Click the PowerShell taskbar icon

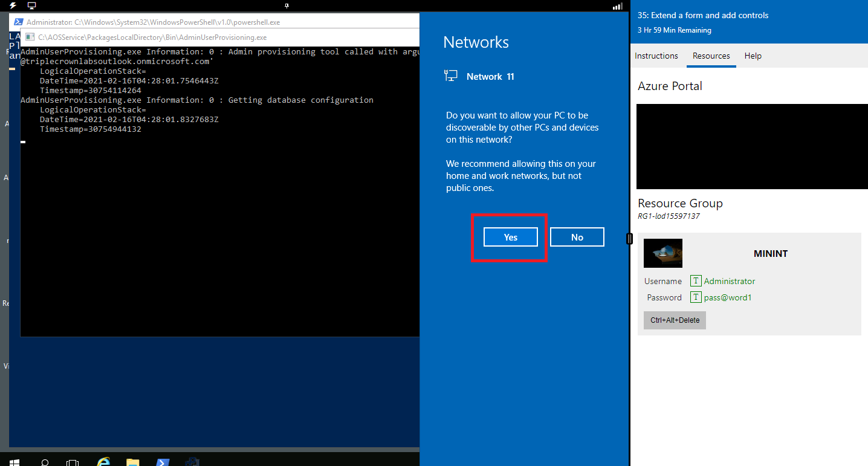click(163, 462)
